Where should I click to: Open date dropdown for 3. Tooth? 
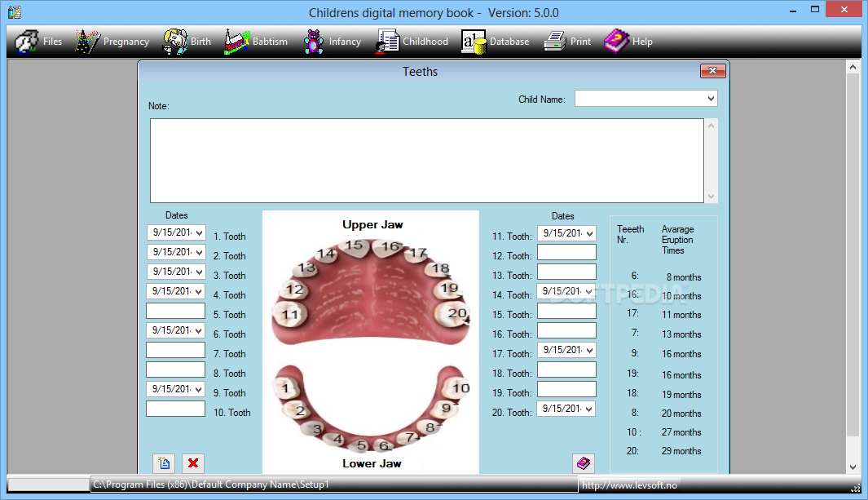pyautogui.click(x=199, y=272)
